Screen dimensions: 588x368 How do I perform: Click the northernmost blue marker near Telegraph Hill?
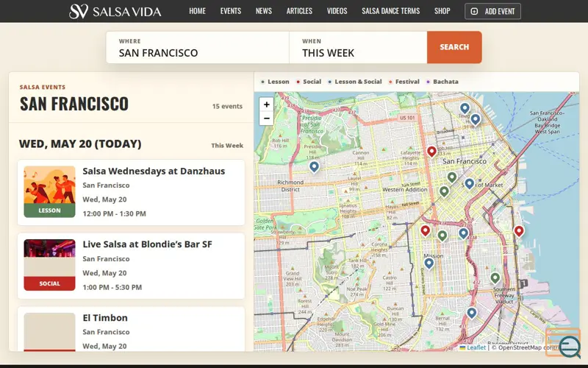[465, 108]
